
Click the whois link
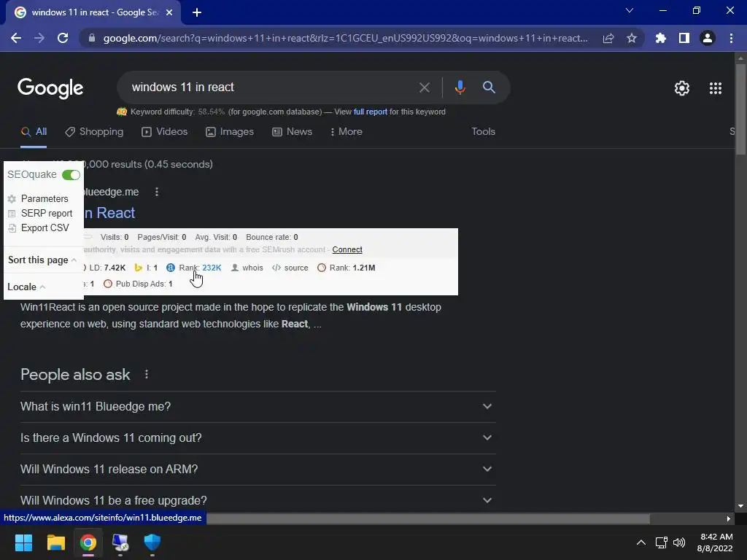coord(252,268)
